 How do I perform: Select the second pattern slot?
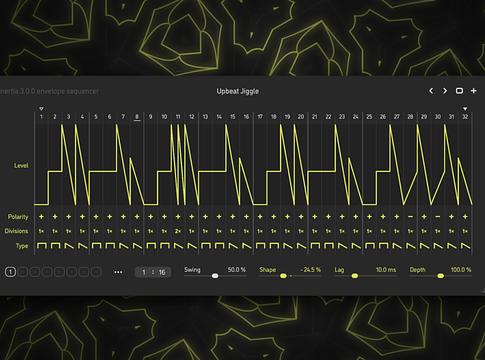(x=23, y=272)
